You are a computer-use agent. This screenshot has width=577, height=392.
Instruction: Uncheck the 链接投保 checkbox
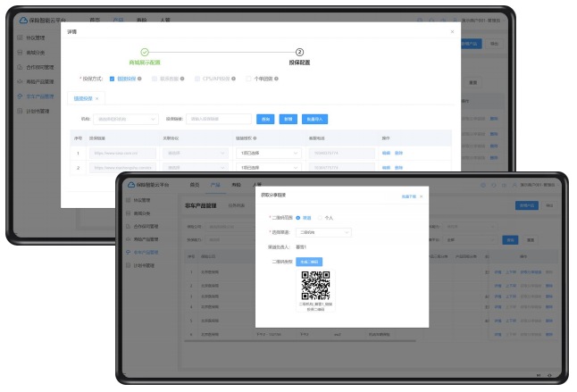(112, 79)
